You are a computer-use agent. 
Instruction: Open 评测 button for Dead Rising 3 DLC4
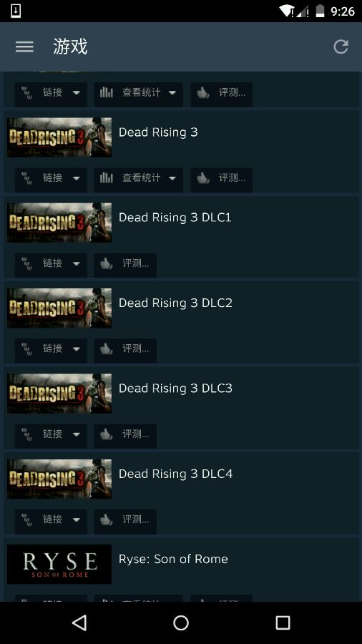point(125,522)
